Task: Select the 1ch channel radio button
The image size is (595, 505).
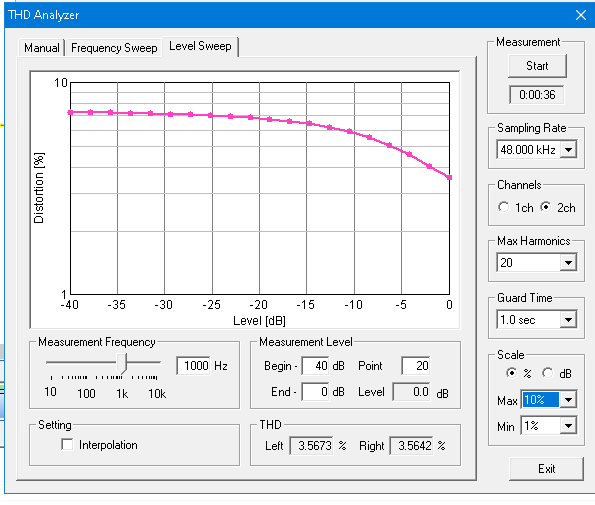Action: (504, 207)
